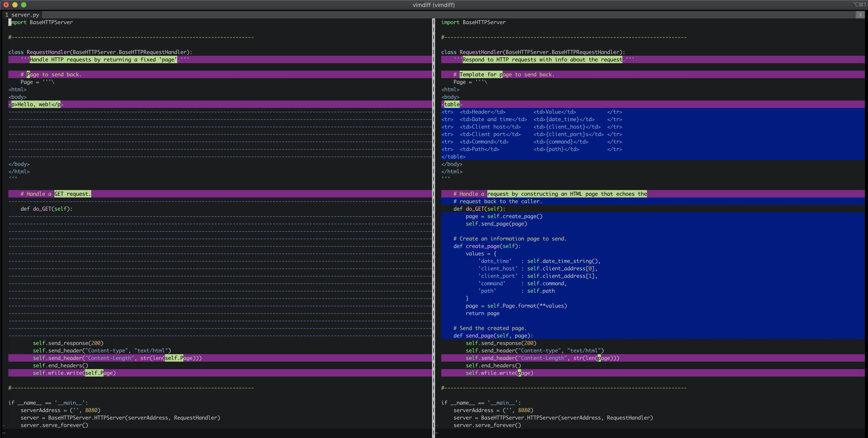Image resolution: width=868 pixels, height=438 pixels.
Task: Click the yellow minimize window button
Action: pos(15,5)
